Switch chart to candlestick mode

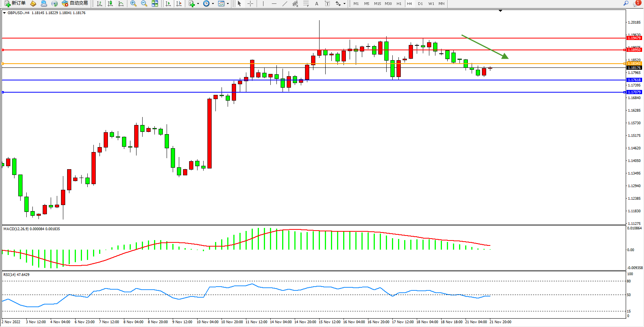pyautogui.click(x=110, y=3)
